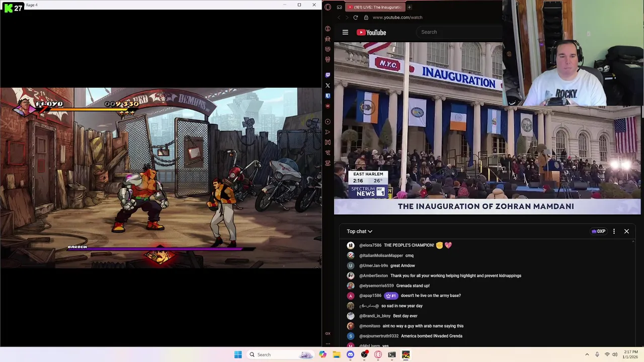Go to the YouTube home logo
Viewport: 644px width, 362px height.
(371, 32)
